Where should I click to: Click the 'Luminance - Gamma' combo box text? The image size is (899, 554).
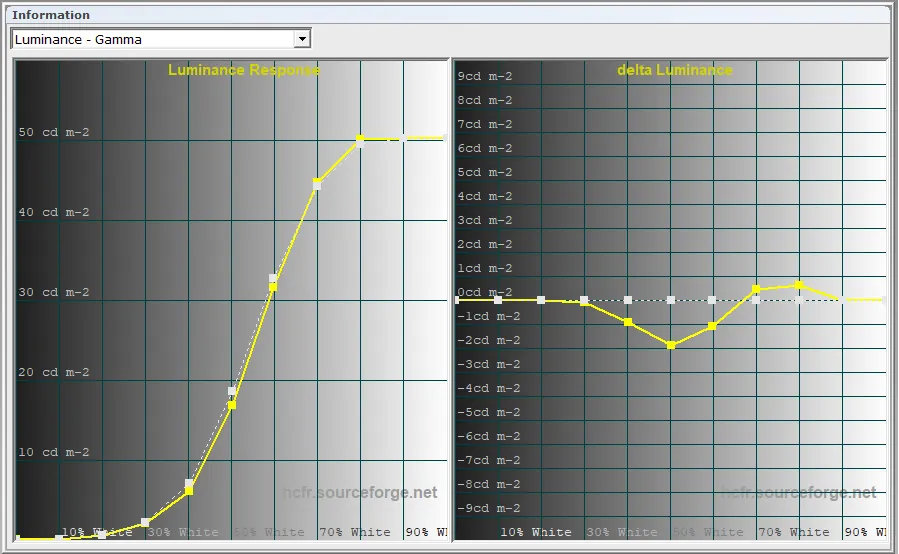pos(78,40)
